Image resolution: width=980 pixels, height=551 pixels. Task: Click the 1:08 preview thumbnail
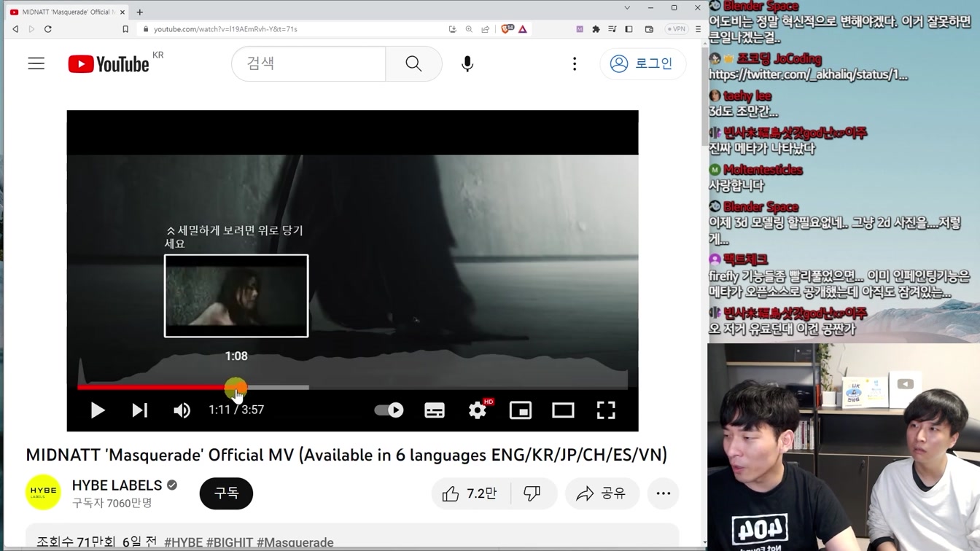click(236, 296)
